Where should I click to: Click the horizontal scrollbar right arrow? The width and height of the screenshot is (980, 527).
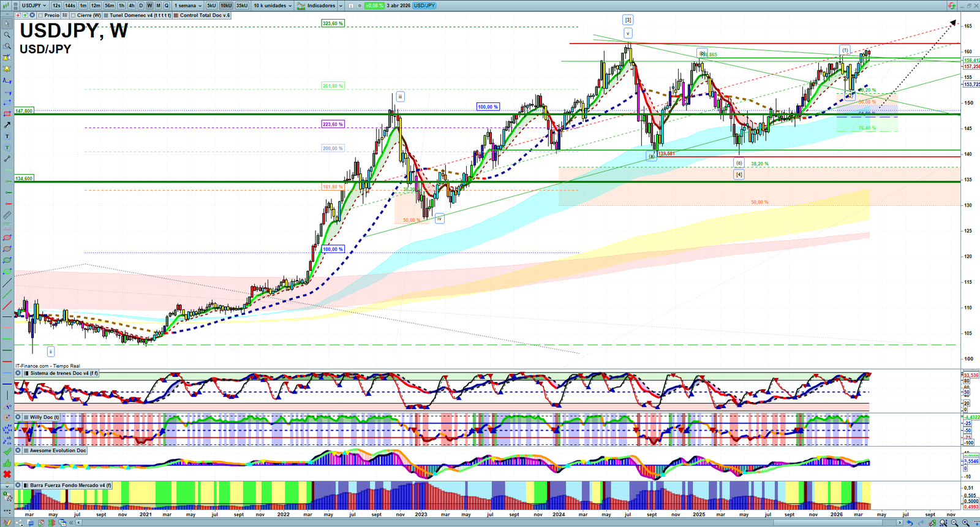[900, 523]
